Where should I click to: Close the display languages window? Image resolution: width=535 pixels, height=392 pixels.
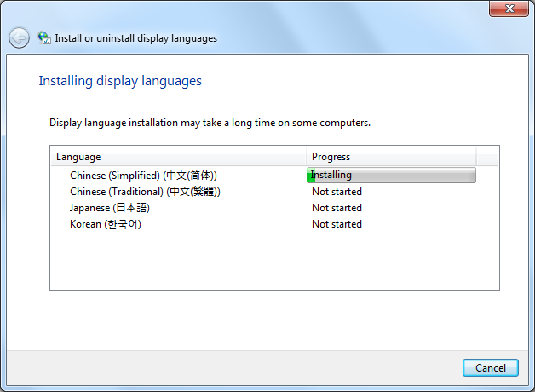(509, 9)
